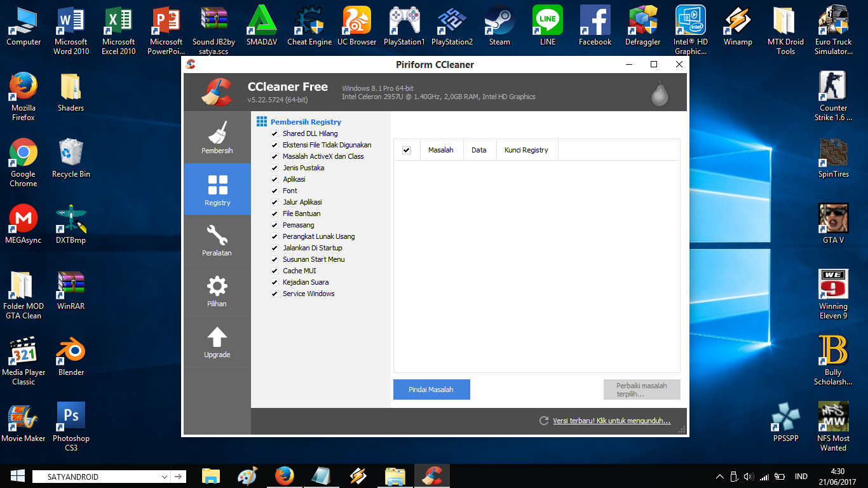The height and width of the screenshot is (488, 868).
Task: Toggle the Jenis Pustaka checkbox
Action: tap(275, 168)
